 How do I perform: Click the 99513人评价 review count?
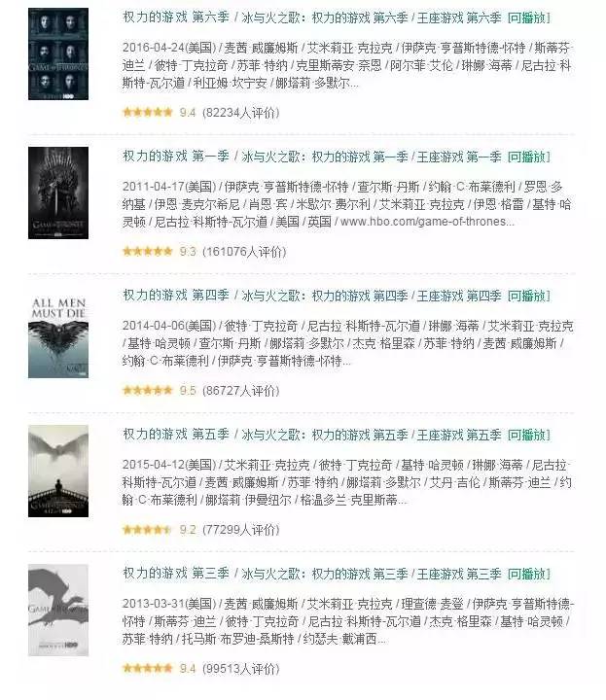tap(241, 668)
